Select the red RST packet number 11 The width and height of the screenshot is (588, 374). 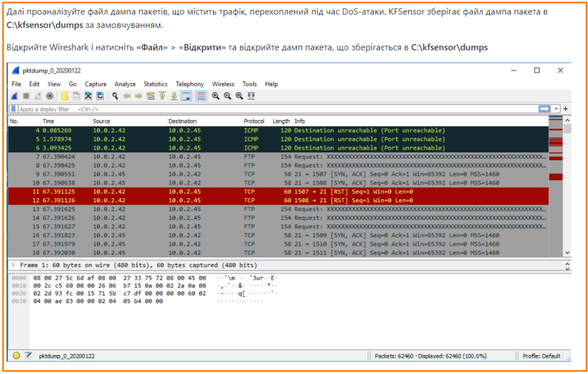(x=278, y=192)
